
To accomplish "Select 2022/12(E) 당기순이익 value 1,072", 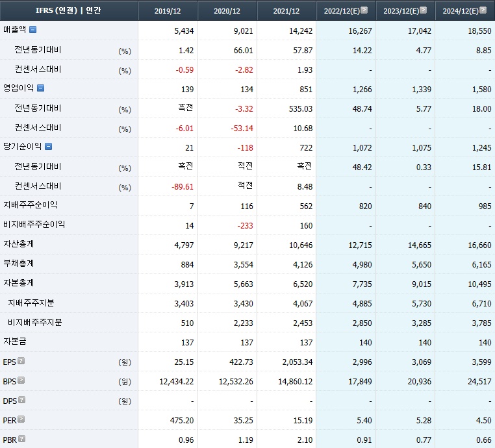I will (362, 147).
